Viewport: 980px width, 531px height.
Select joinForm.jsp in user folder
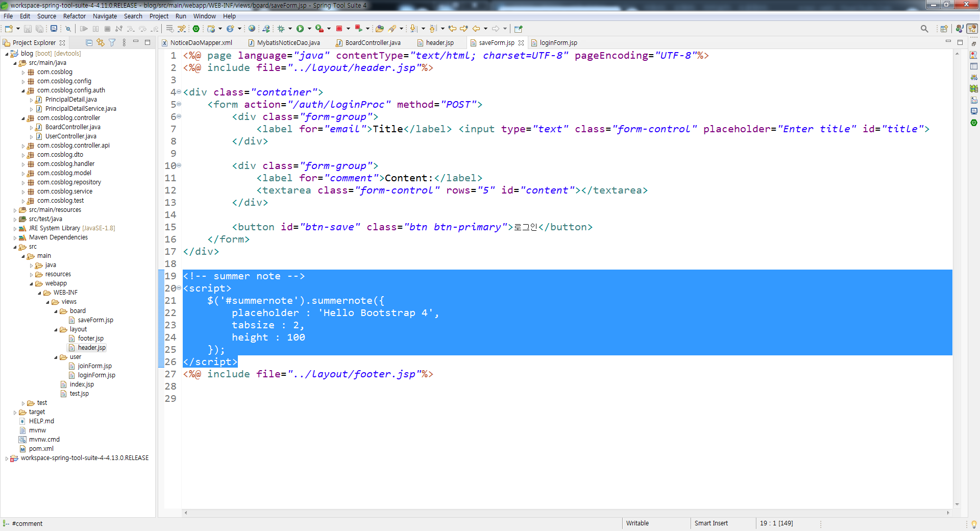click(x=94, y=366)
